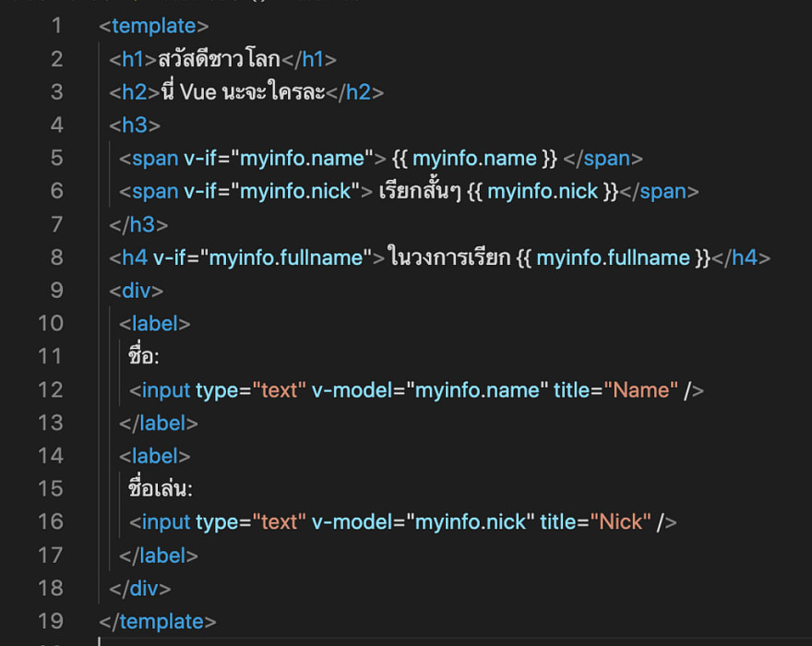Click the ชื่อเล่น: text on line 15
The width and height of the screenshot is (812, 646).
(160, 488)
